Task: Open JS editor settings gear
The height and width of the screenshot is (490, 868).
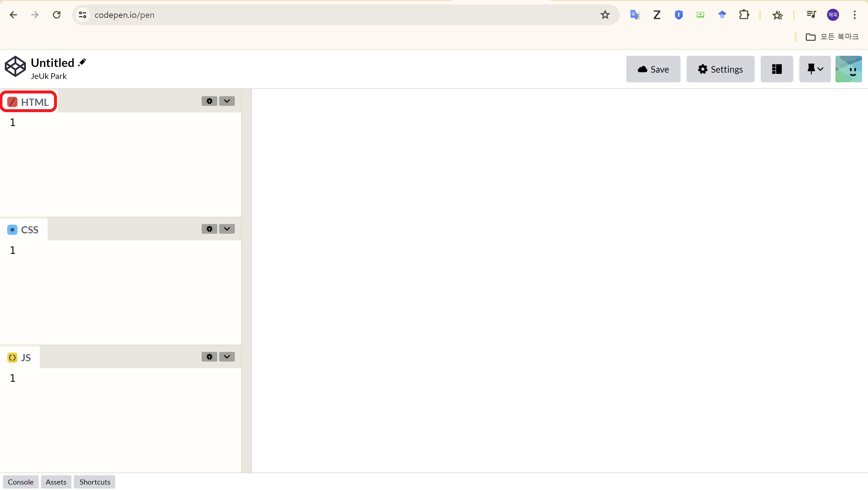Action: click(x=209, y=357)
